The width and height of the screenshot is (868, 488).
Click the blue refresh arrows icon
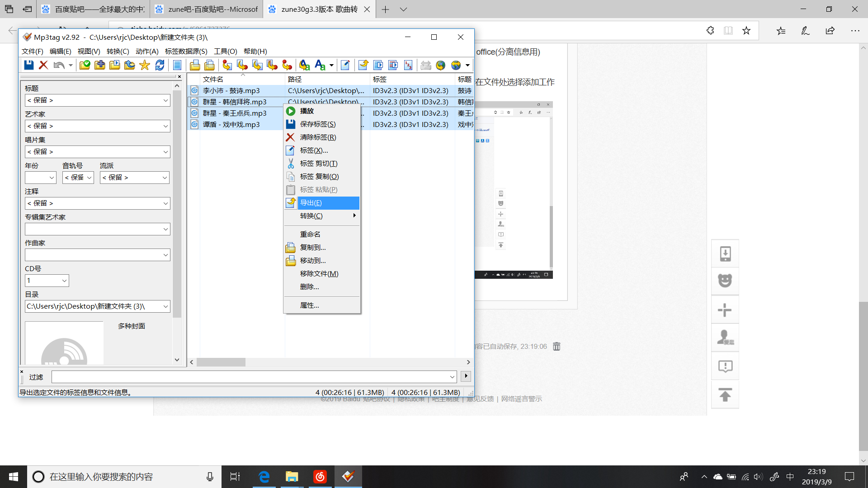[160, 65]
